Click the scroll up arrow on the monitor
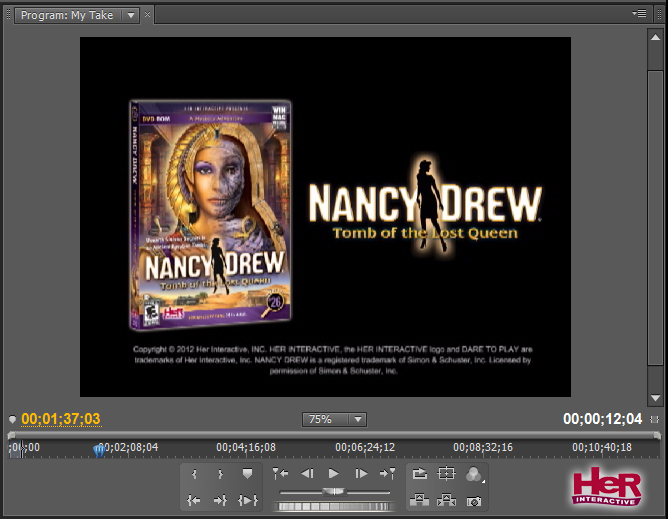The width and height of the screenshot is (668, 519). pos(656,37)
